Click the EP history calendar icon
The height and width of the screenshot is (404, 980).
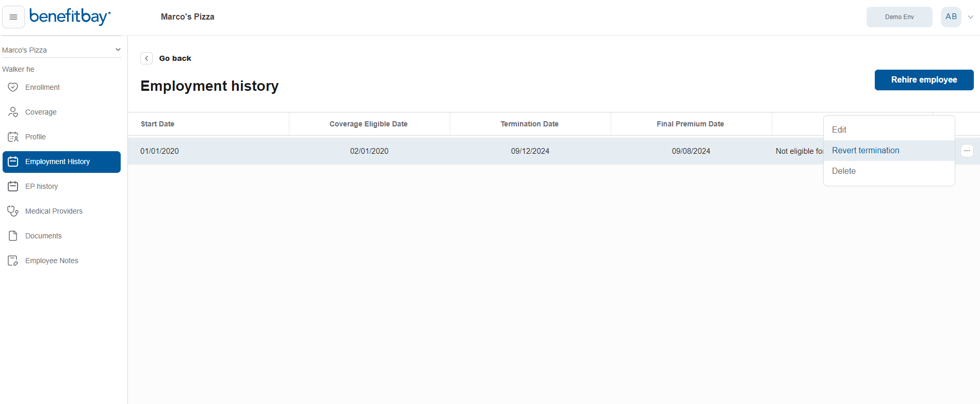pos(13,186)
